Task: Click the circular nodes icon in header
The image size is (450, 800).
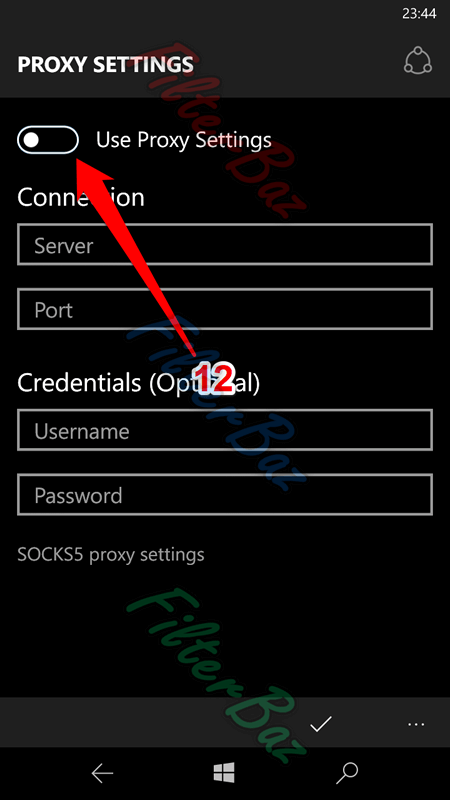Action: pyautogui.click(x=418, y=61)
